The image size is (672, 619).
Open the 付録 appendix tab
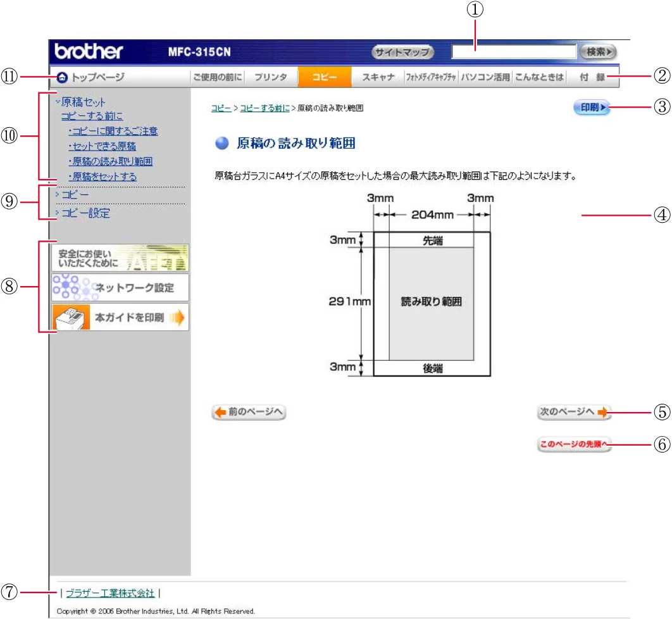point(592,77)
